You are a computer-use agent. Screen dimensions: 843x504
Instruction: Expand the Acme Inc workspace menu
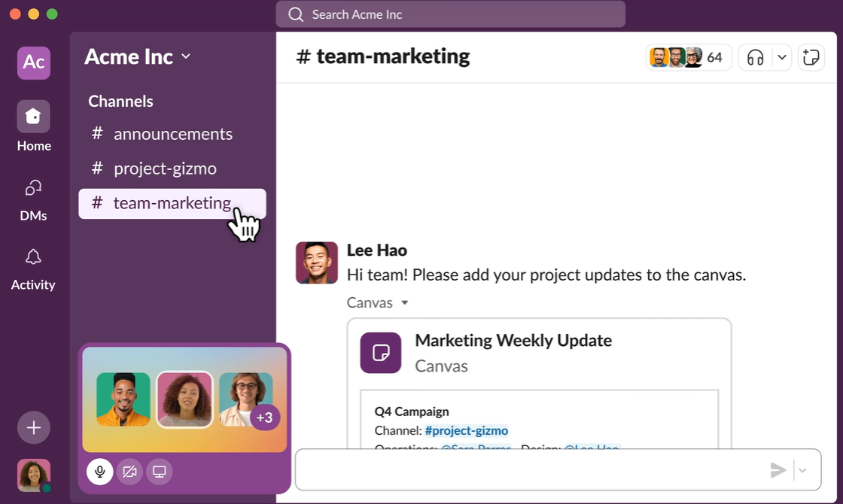138,57
